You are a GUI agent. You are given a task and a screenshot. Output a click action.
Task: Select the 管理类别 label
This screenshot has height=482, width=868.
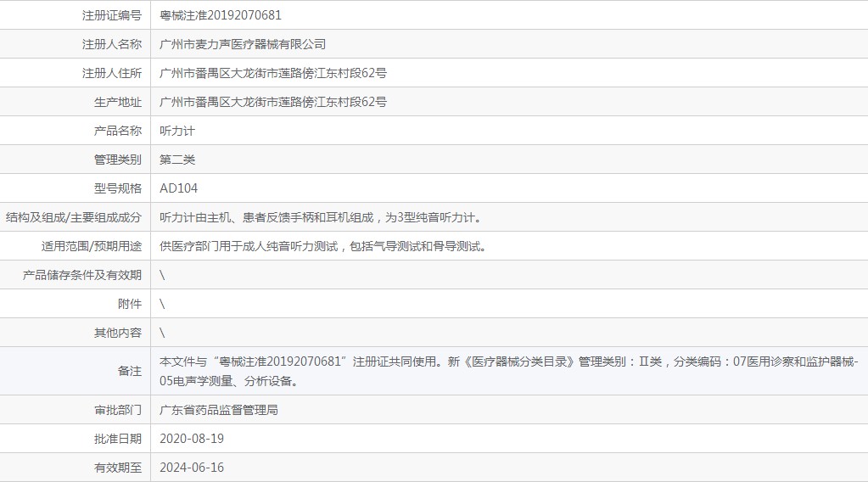(118, 160)
